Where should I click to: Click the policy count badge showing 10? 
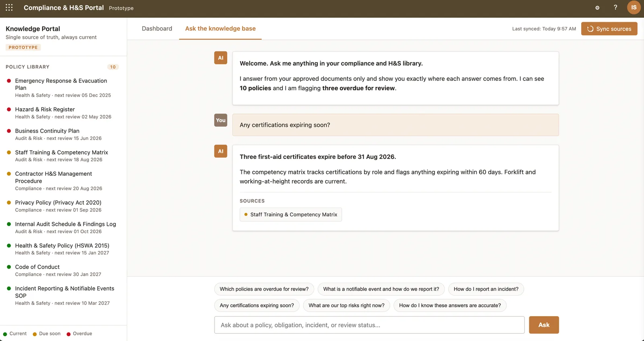coord(113,67)
